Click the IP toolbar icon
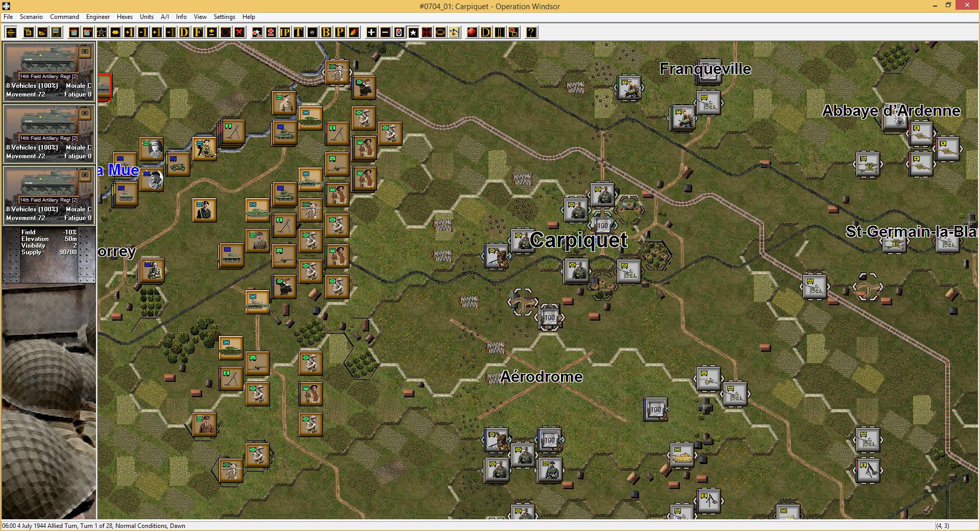The height and width of the screenshot is (531, 980). tap(285, 33)
